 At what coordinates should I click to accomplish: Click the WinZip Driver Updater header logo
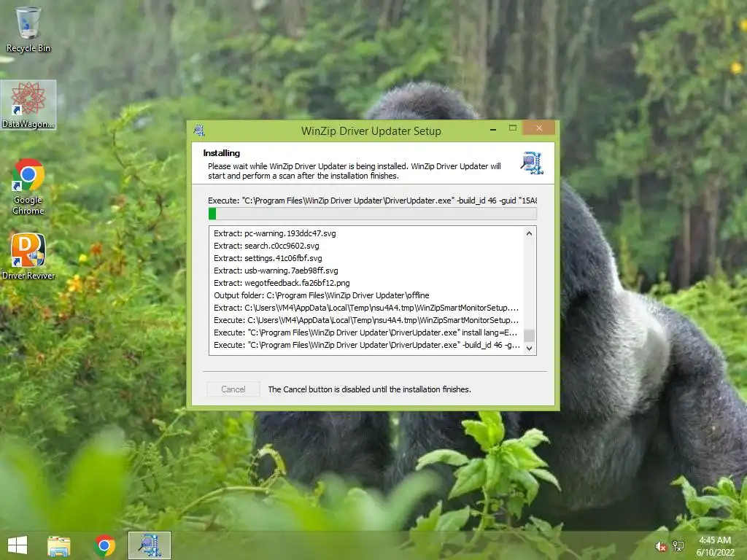[x=532, y=163]
